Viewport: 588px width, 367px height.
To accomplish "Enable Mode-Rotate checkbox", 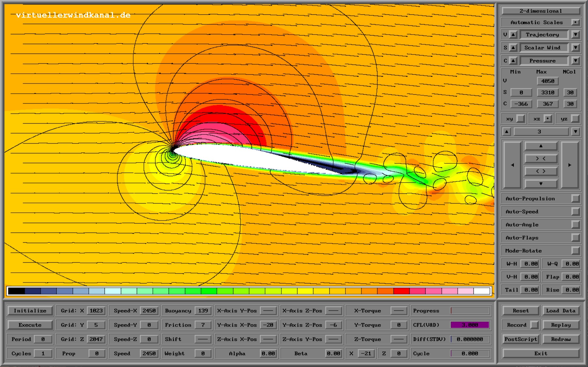I will (x=576, y=251).
